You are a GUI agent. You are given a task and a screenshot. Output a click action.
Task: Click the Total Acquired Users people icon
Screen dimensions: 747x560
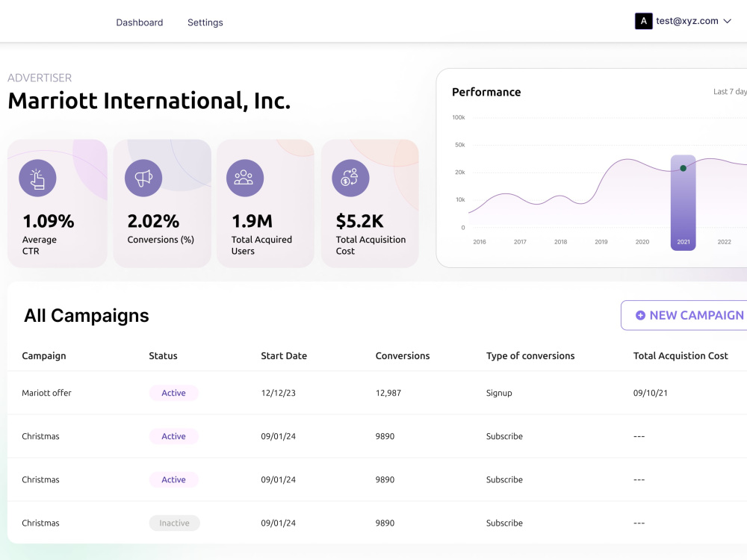[x=245, y=178]
